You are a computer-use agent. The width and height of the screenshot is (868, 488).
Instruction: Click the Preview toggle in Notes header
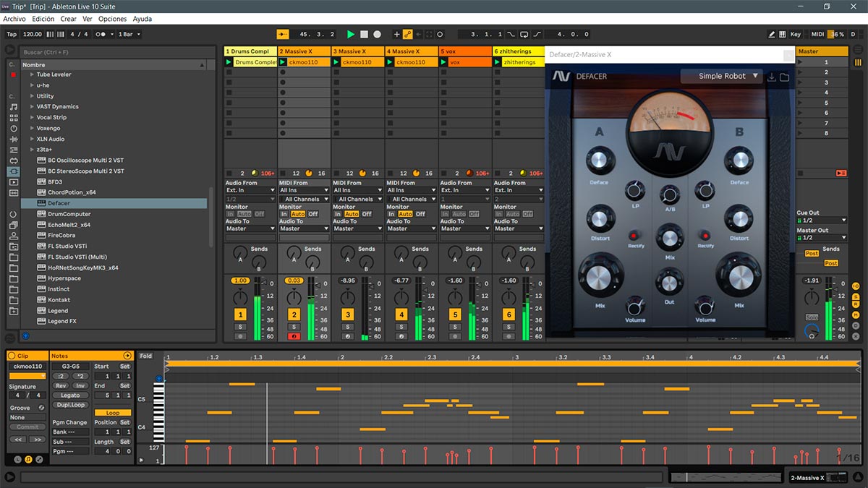[127, 356]
